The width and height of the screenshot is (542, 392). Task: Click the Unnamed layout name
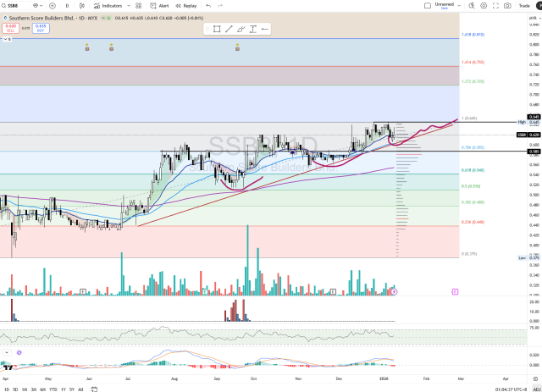tap(444, 5)
